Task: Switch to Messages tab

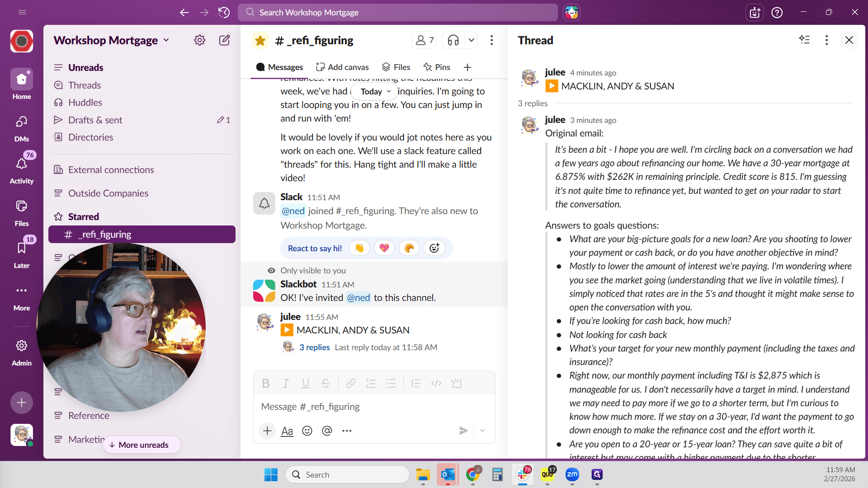Action: pyautogui.click(x=279, y=67)
